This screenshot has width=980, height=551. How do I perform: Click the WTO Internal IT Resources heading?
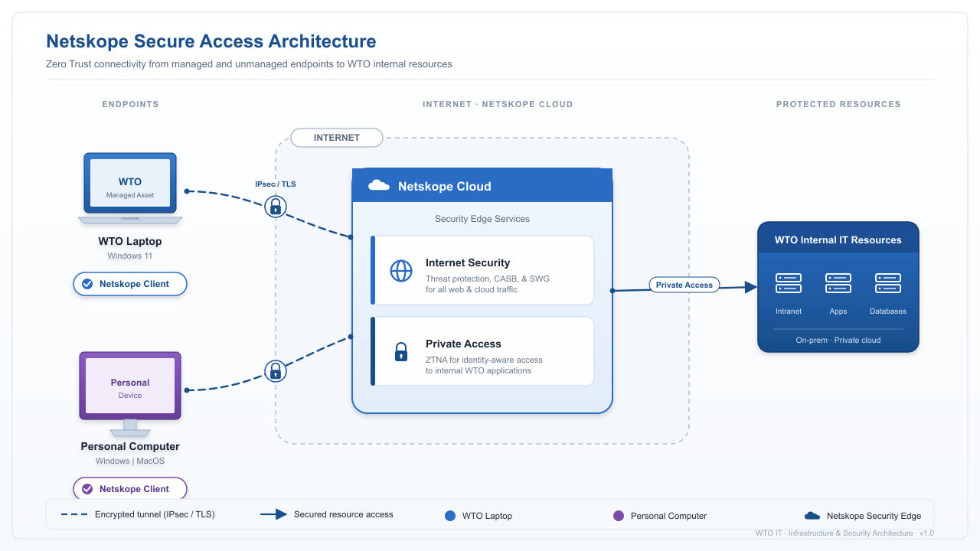tap(838, 240)
